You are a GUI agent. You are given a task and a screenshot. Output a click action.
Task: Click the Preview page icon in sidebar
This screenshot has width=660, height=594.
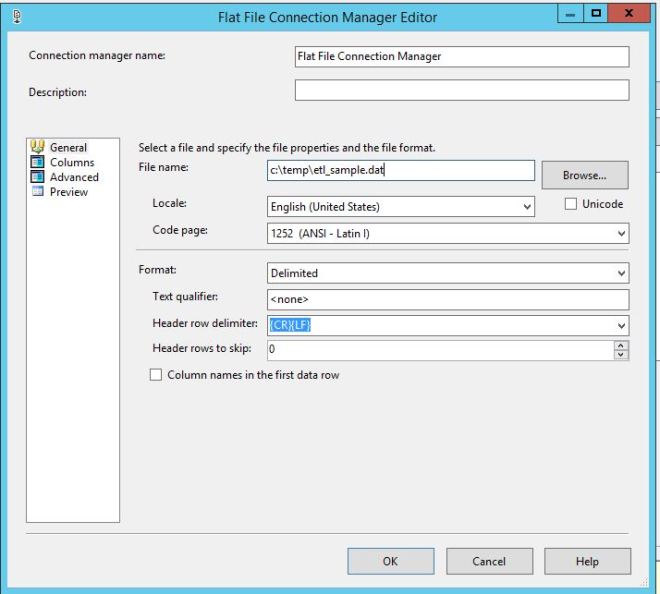coord(39,191)
